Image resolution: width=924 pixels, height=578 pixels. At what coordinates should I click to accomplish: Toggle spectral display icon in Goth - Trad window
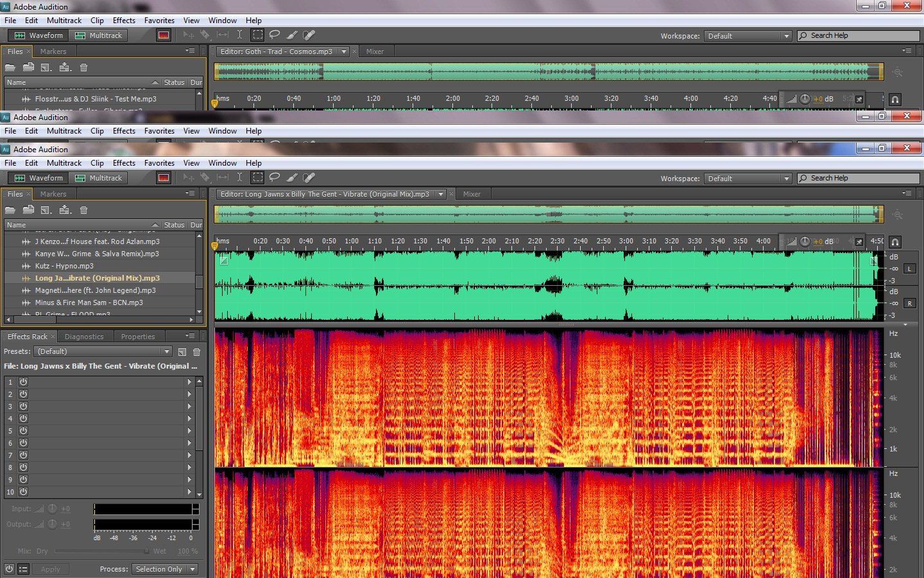pos(164,35)
